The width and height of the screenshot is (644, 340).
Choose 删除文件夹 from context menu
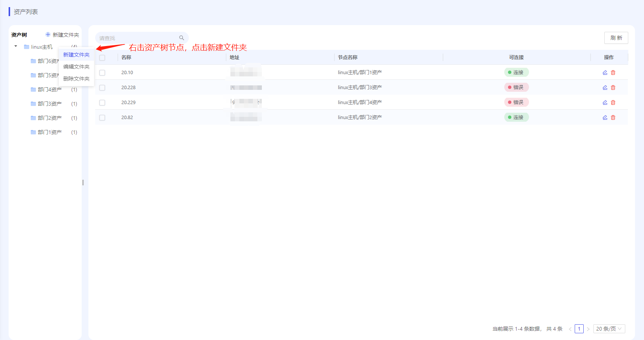click(76, 79)
